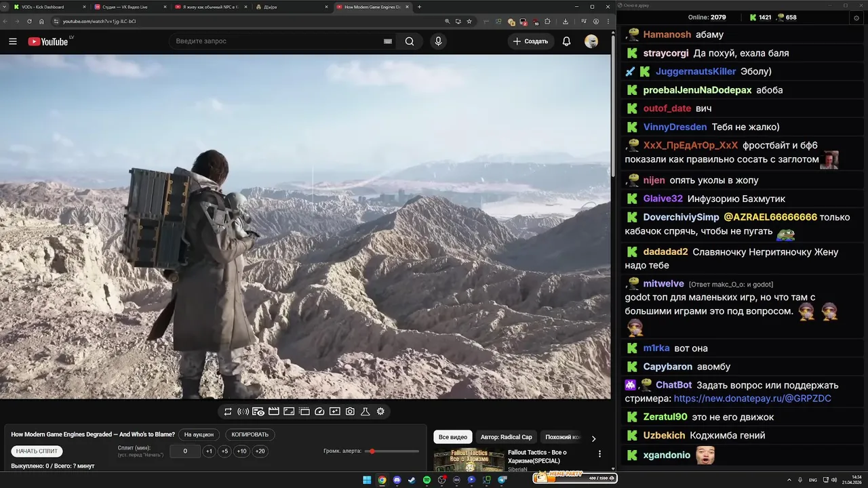Open the Windows Start menu
The image size is (868, 488).
[367, 480]
